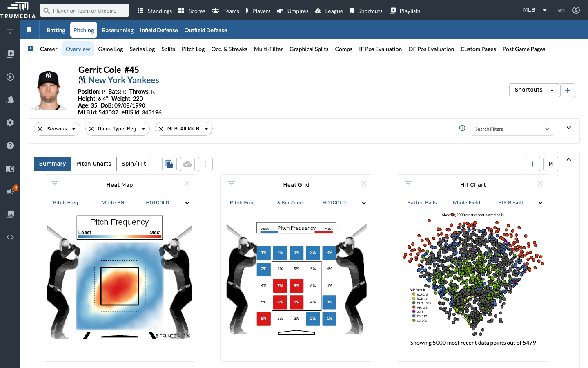This screenshot has height=368, width=588.
Task: Open the Shortcuts dropdown button
Action: (x=535, y=90)
